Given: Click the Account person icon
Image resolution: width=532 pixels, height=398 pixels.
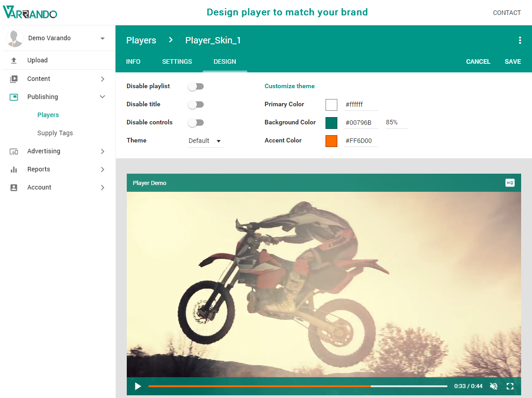Looking at the screenshot, I should (x=14, y=187).
